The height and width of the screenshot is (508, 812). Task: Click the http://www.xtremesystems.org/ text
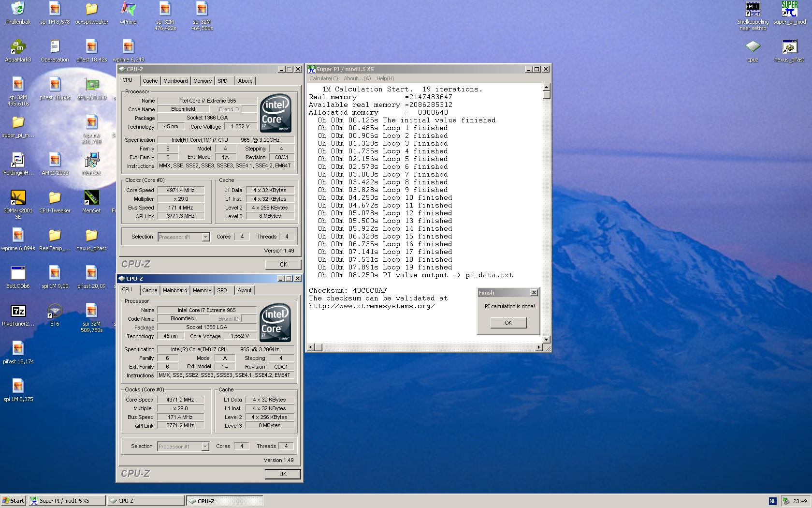point(372,306)
